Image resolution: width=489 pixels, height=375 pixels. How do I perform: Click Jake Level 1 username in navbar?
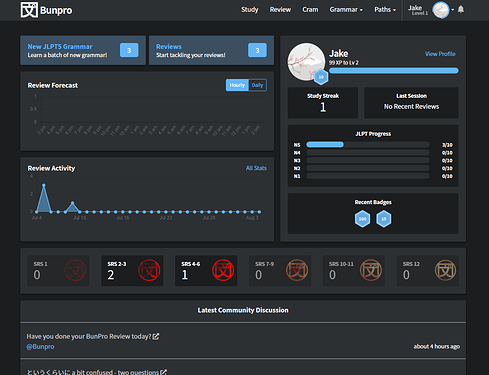[x=418, y=10]
